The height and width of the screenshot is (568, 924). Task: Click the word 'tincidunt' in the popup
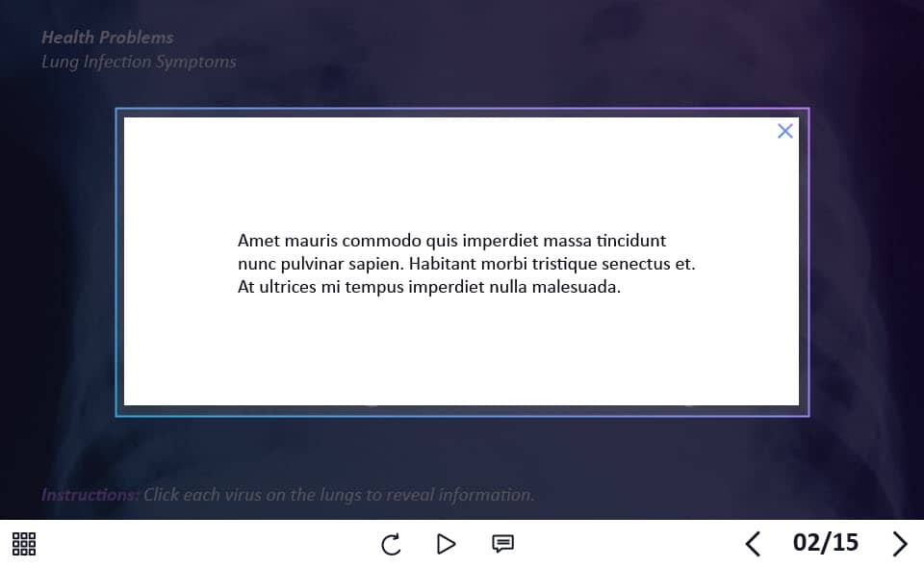(630, 241)
